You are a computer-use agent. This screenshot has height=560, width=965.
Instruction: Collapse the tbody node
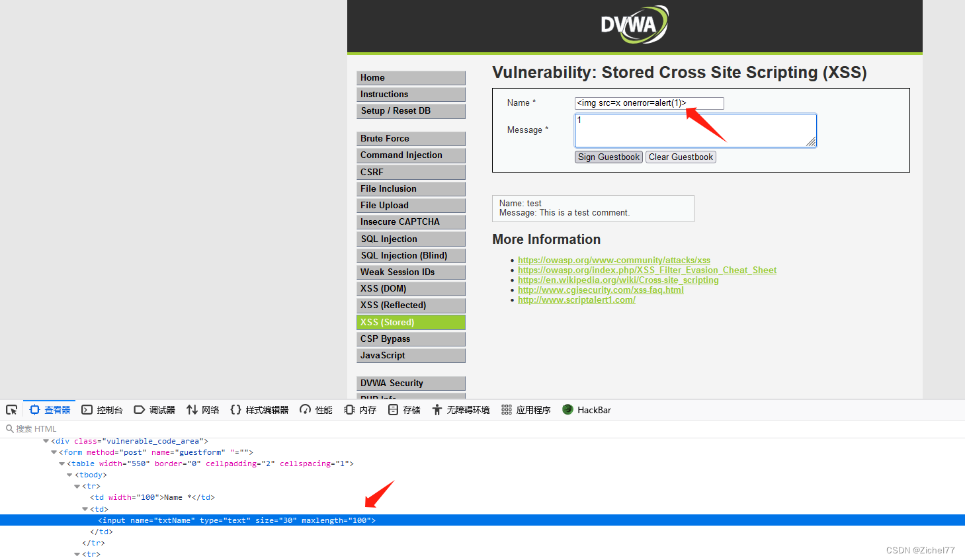coord(69,475)
